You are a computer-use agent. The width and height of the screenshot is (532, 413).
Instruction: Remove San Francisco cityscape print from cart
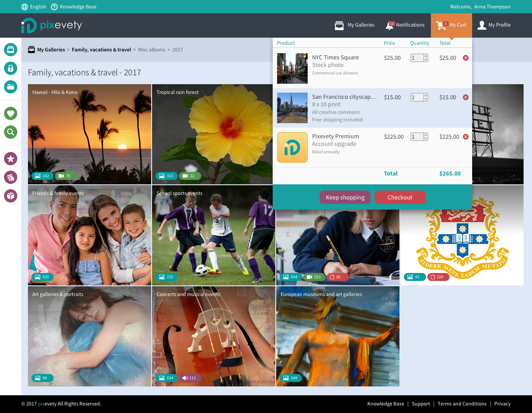pyautogui.click(x=465, y=97)
